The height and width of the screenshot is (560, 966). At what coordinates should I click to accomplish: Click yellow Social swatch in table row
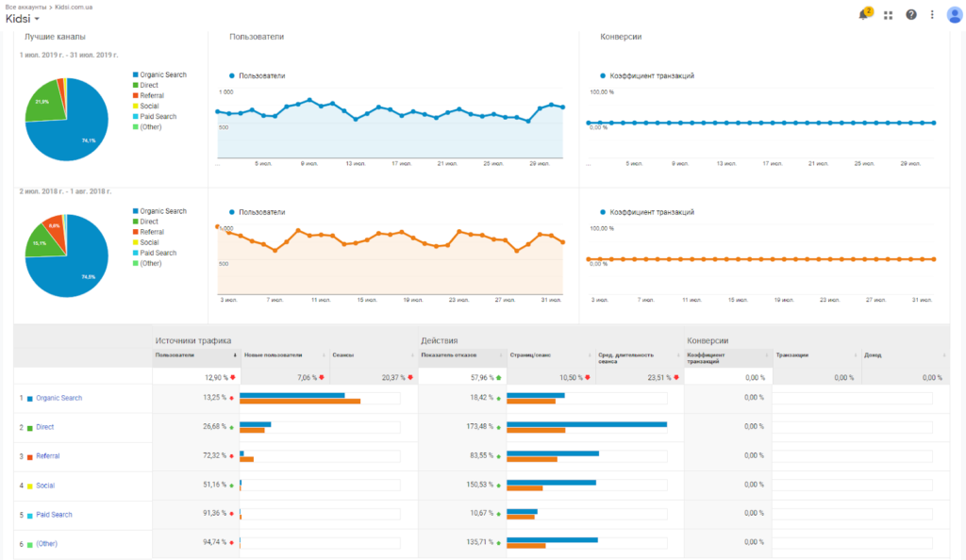30,486
